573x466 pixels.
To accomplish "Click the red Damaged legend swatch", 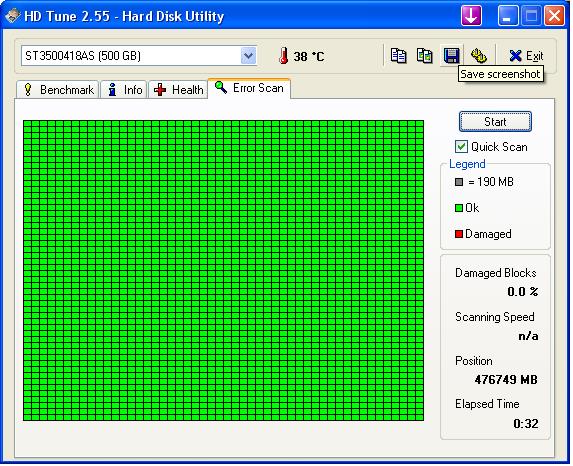I will pyautogui.click(x=459, y=234).
